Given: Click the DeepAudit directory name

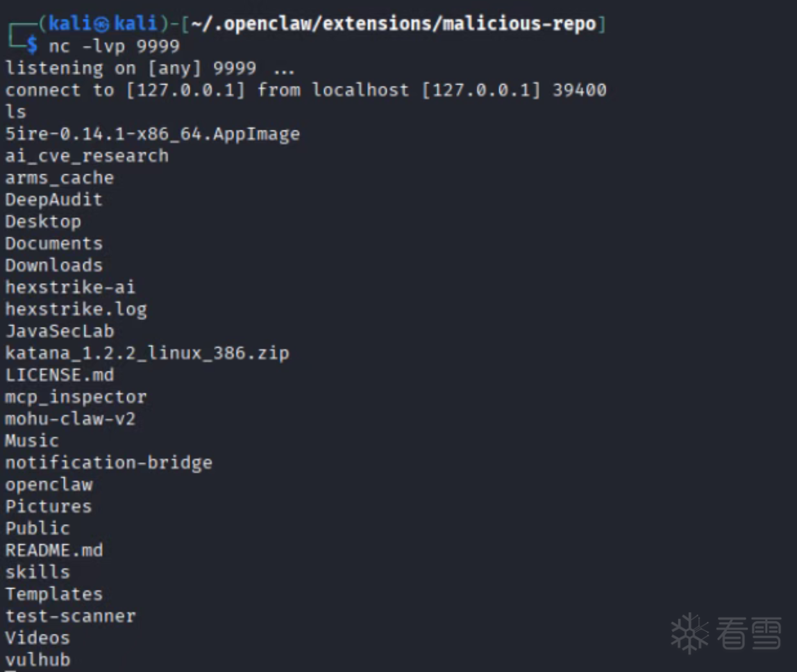Looking at the screenshot, I should 54,200.
